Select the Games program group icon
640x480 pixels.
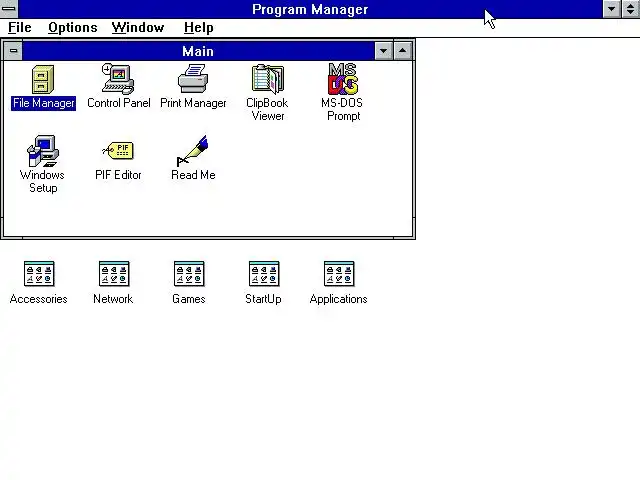tap(189, 273)
